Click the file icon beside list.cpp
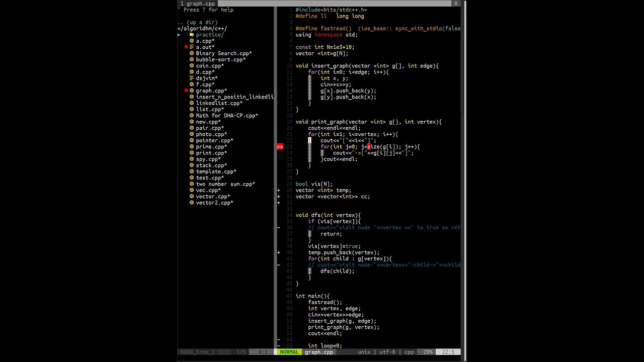Image resolution: width=644 pixels, height=362 pixels. click(192, 109)
